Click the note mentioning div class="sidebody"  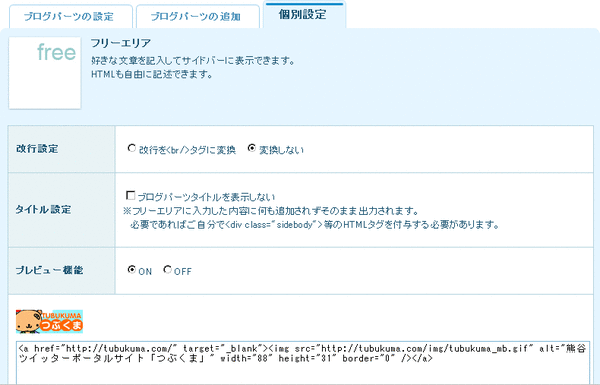point(315,225)
